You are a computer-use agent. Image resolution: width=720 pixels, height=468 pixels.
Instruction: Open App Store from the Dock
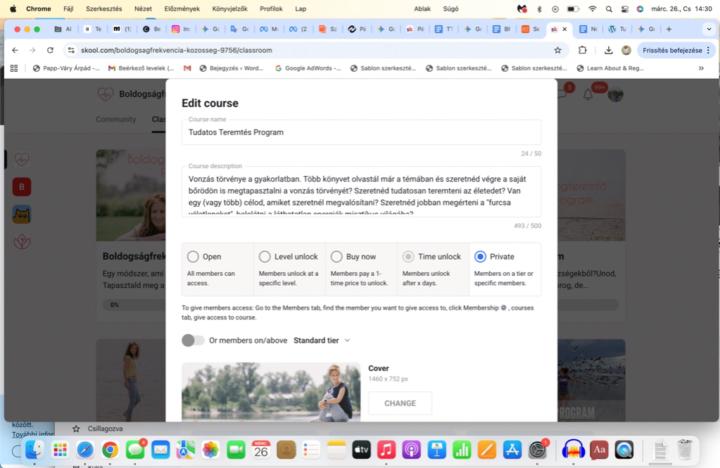tap(512, 450)
